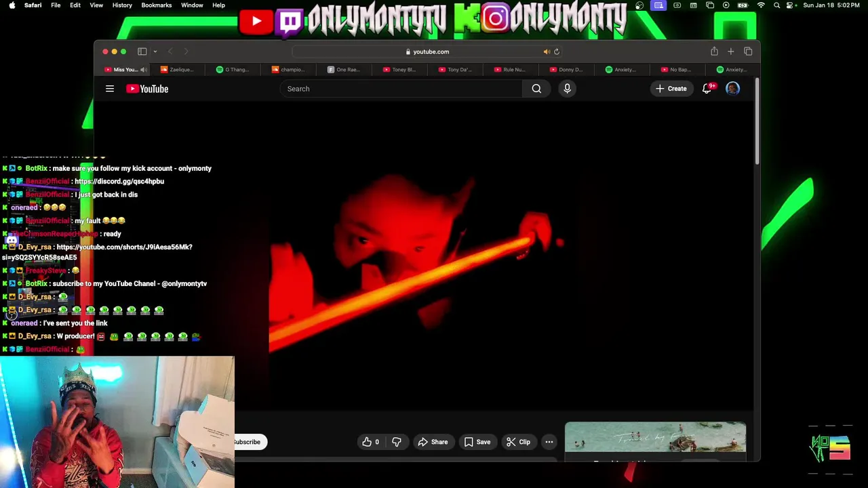The image size is (868, 488).
Task: Go forward in Safari history
Action: coord(186,52)
